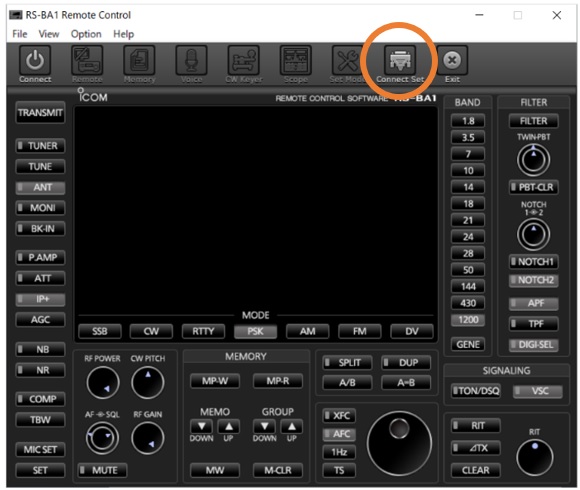Click the TS tuning step button
Screen dimensions: 580x490
click(339, 470)
